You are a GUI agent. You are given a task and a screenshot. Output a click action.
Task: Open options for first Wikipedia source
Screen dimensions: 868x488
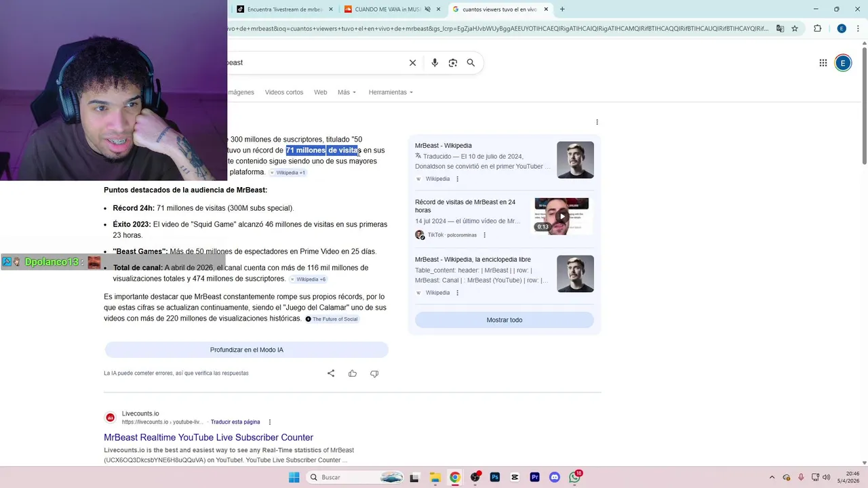click(x=457, y=179)
